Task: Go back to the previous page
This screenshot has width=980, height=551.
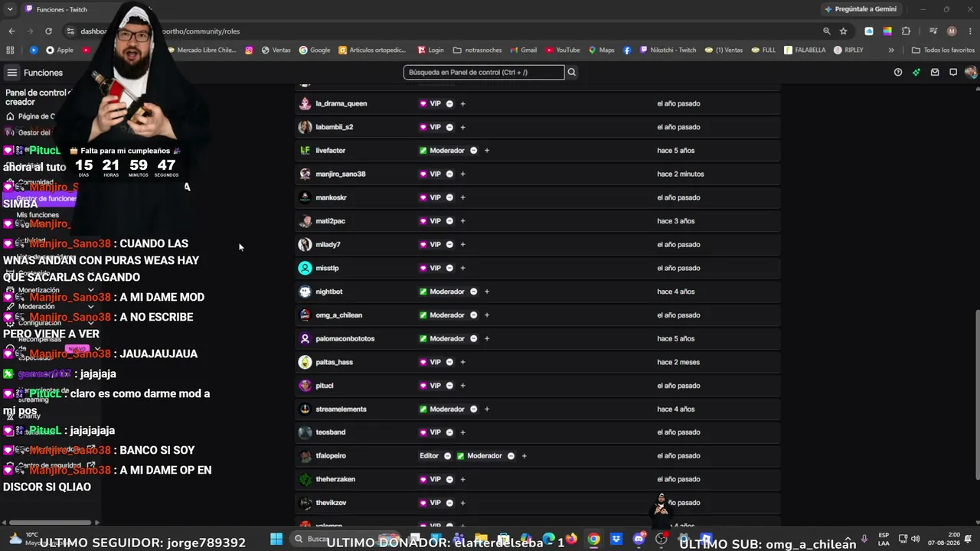Action: 11,31
